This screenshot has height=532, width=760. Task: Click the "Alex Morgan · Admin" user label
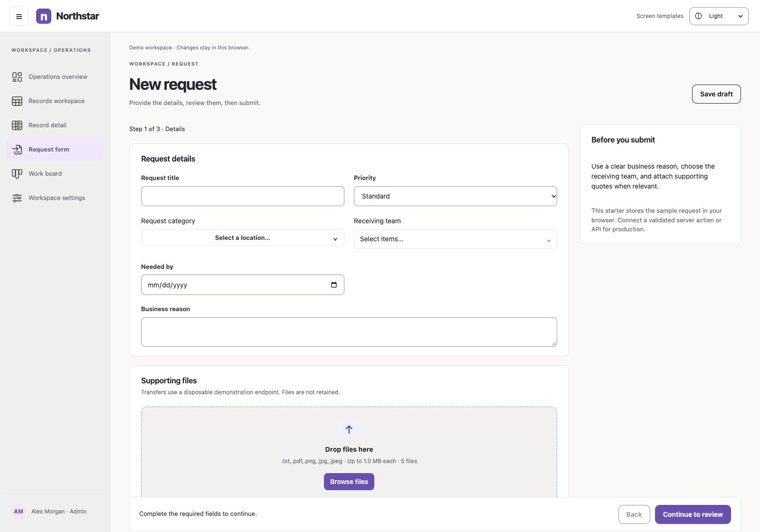59,512
